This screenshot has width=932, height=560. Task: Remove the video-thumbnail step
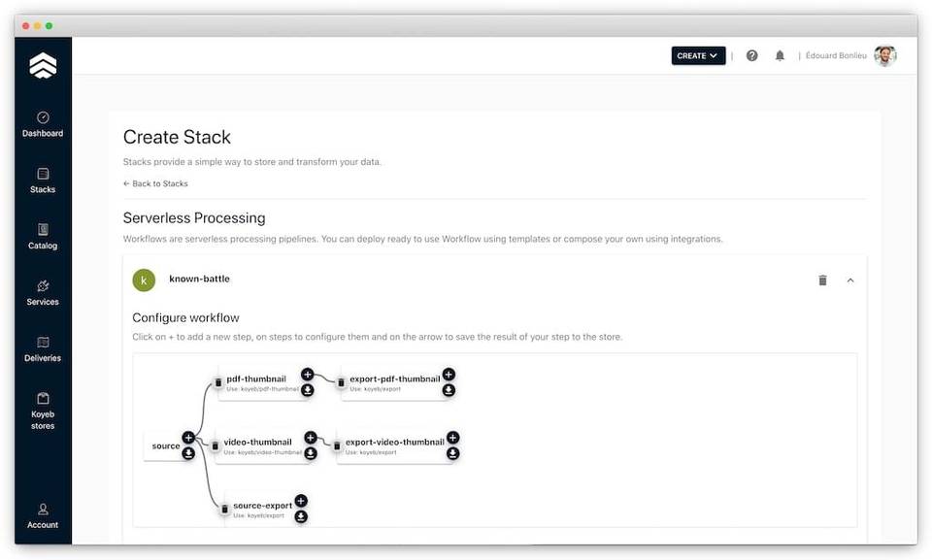point(216,446)
